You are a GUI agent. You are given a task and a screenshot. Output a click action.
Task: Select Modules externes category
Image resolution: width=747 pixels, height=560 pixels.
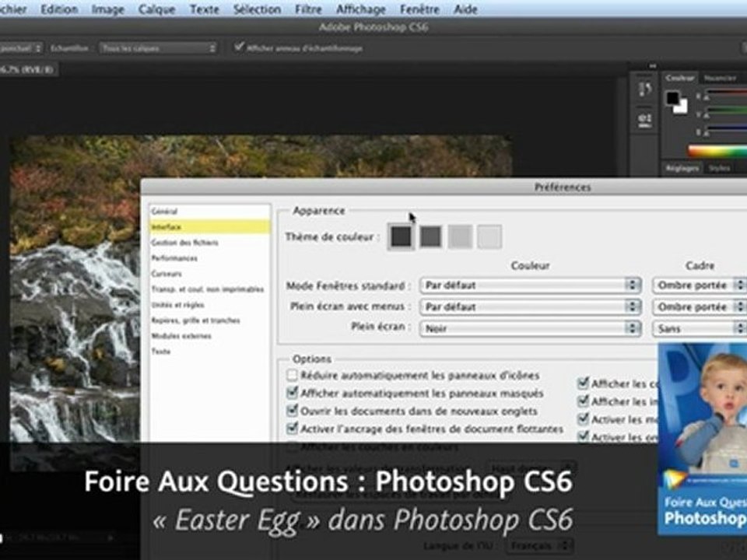tap(209, 336)
